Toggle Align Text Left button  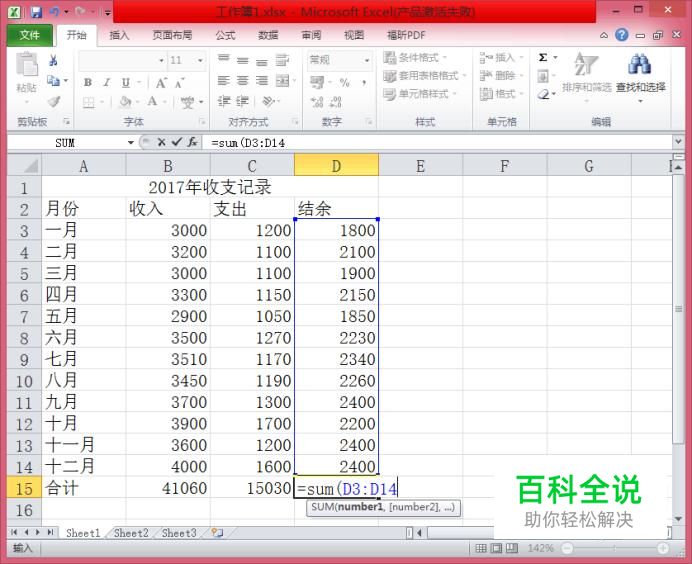pos(224,80)
